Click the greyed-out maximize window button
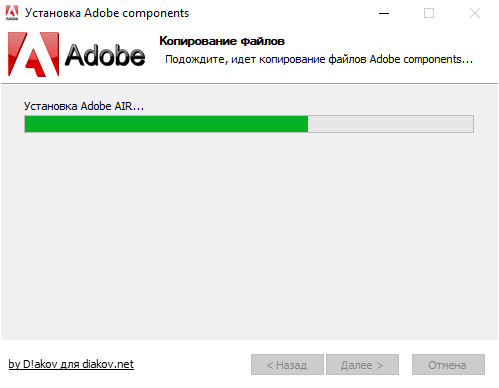 (429, 13)
